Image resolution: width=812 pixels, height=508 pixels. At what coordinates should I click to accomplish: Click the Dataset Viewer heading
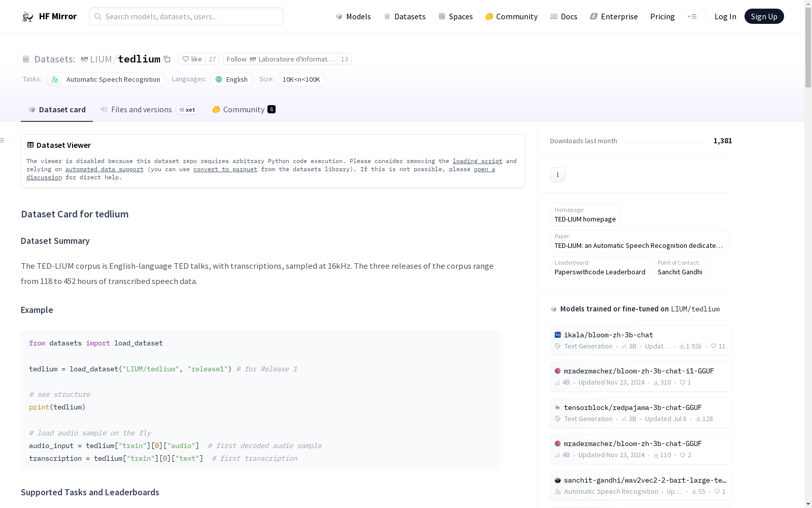(x=63, y=145)
